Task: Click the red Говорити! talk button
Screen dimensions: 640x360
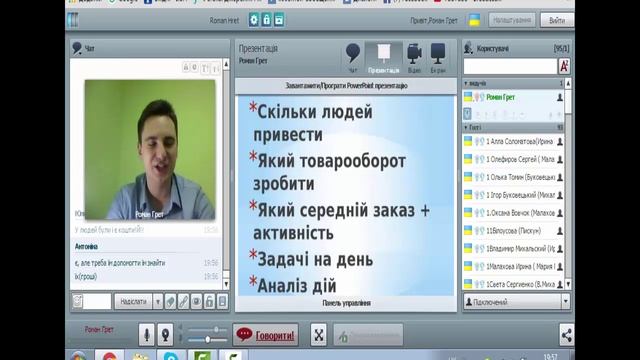Action: (x=266, y=335)
